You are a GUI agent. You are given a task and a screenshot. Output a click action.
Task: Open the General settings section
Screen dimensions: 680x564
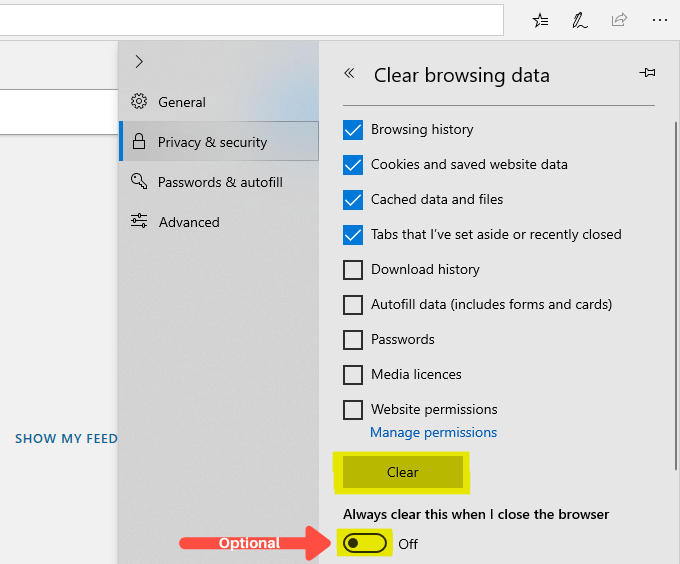[219, 102]
